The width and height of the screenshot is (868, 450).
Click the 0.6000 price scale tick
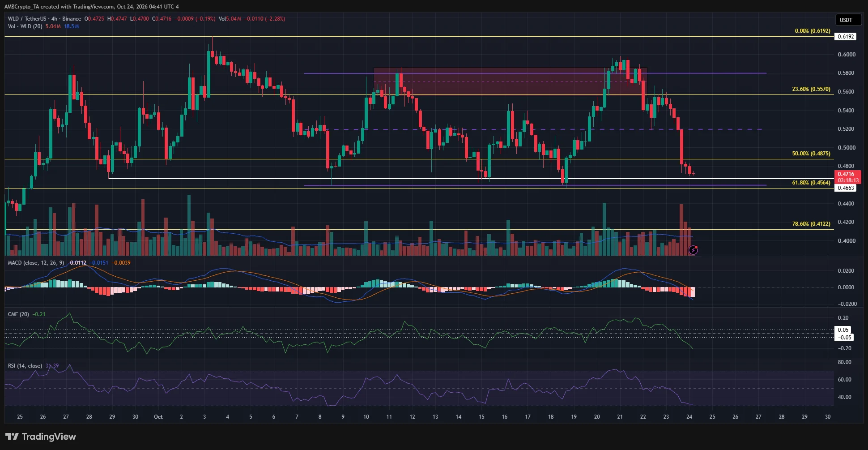coord(847,55)
